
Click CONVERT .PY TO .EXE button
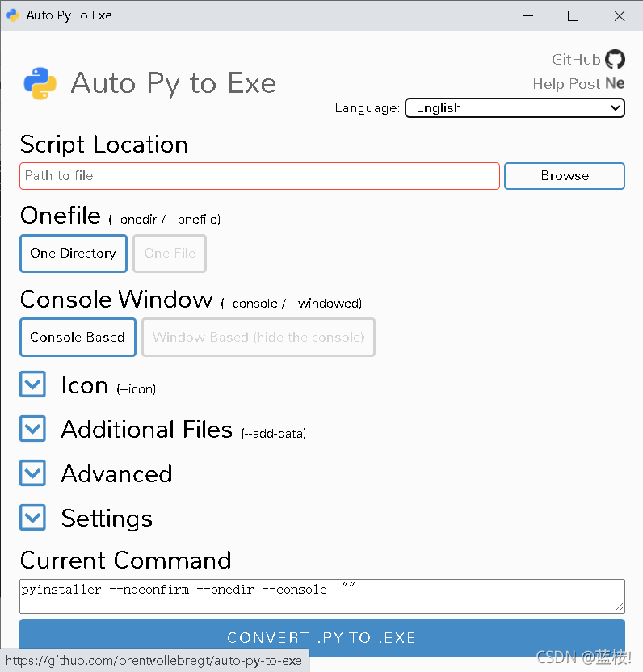[x=322, y=638]
